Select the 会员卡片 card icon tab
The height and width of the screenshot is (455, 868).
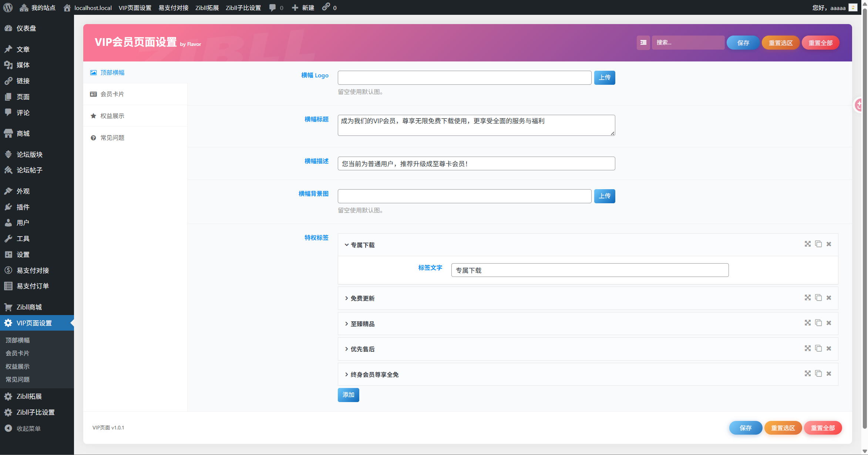click(94, 94)
